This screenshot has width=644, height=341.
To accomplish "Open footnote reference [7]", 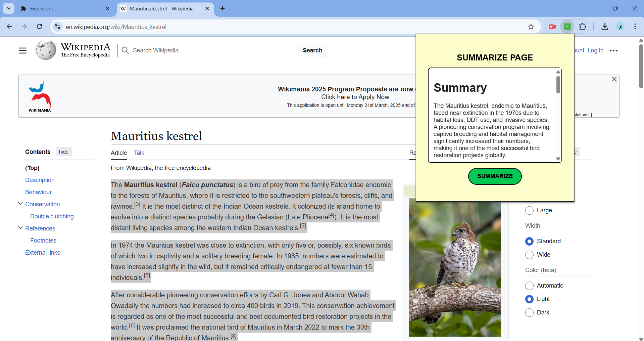I will [x=132, y=325].
